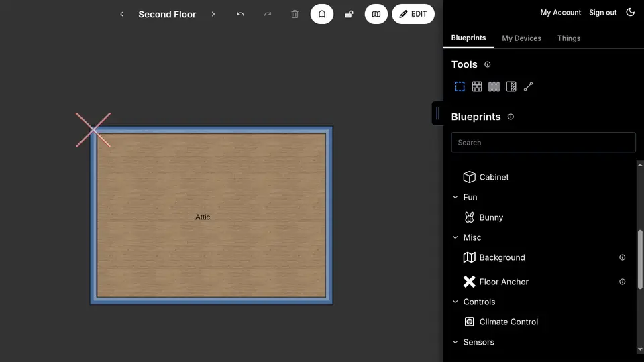
Task: Click the Cabinet cube icon
Action: 469,177
